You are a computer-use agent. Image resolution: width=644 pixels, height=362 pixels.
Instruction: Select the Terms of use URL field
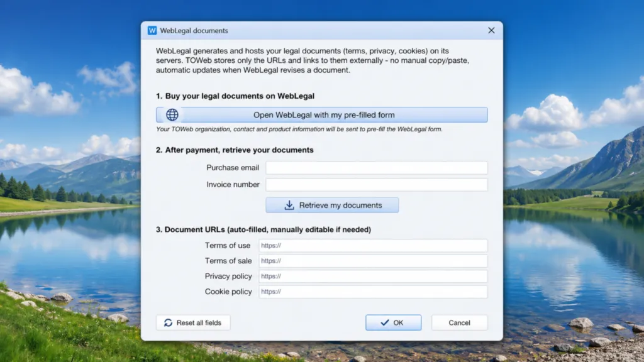[x=372, y=245]
